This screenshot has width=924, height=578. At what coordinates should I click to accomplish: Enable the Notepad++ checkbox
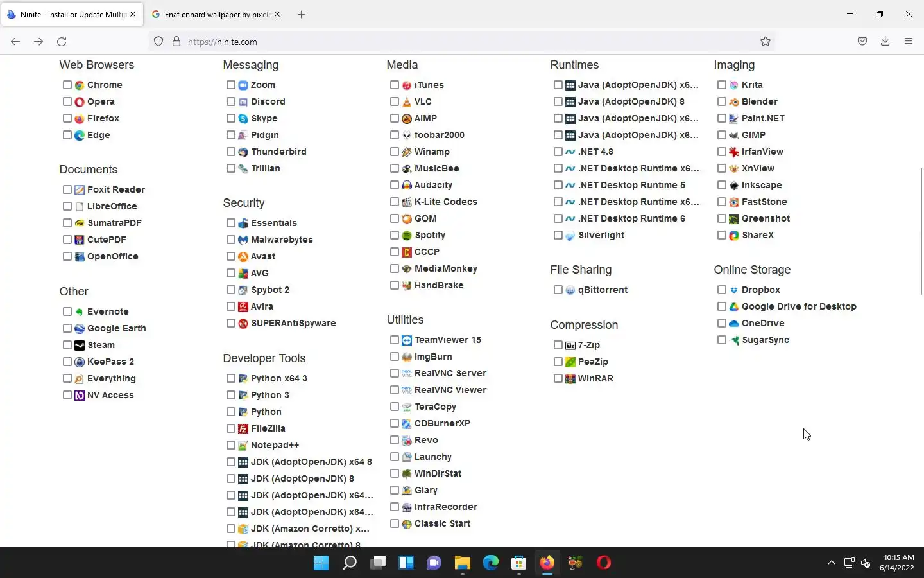231,445
